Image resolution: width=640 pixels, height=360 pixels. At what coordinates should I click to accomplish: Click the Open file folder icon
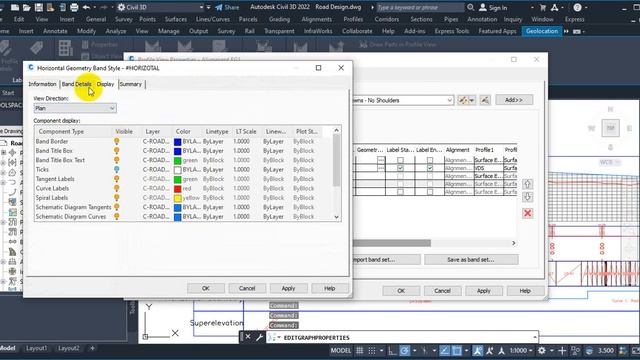point(27,7)
